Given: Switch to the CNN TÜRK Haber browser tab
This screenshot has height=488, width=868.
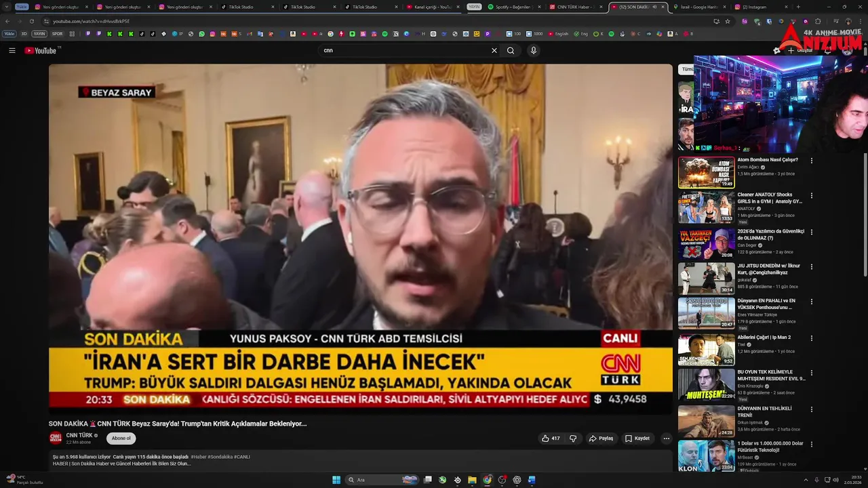Looking at the screenshot, I should coord(576,7).
